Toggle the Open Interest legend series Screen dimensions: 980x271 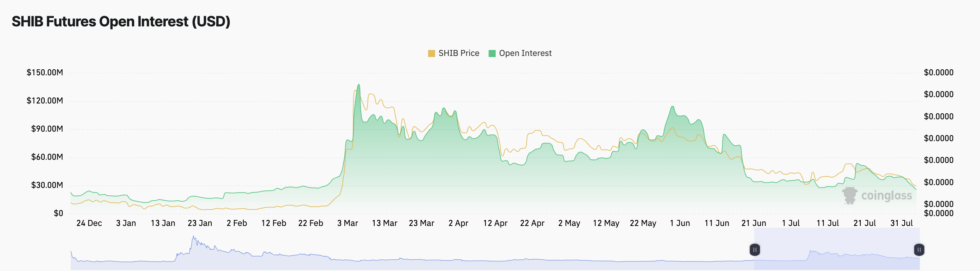[520, 53]
